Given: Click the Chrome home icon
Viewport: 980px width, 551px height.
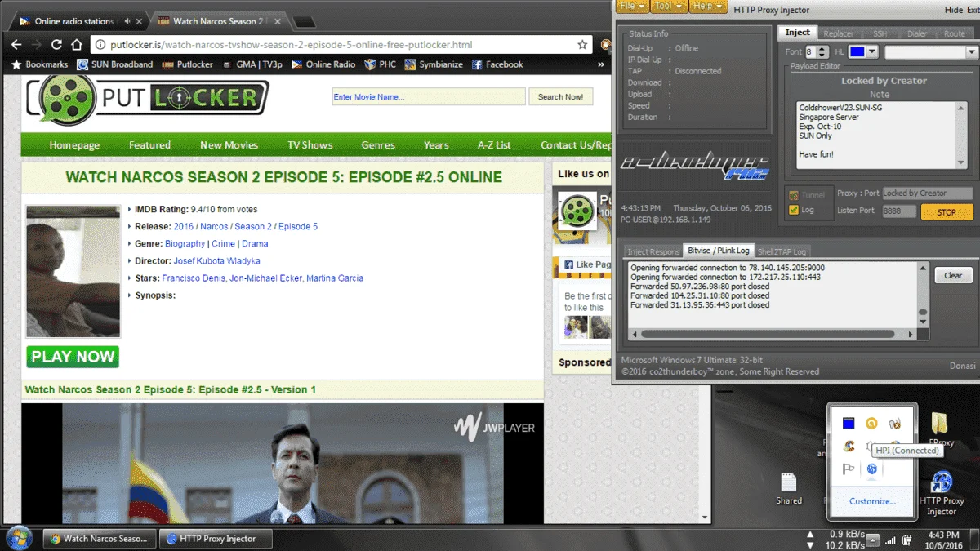Looking at the screenshot, I should [x=77, y=45].
